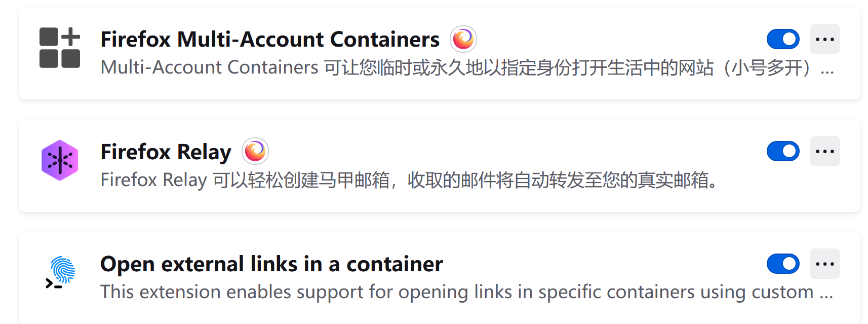Click the purple Firefox Relay hexagon icon
The image size is (868, 324).
(60, 160)
